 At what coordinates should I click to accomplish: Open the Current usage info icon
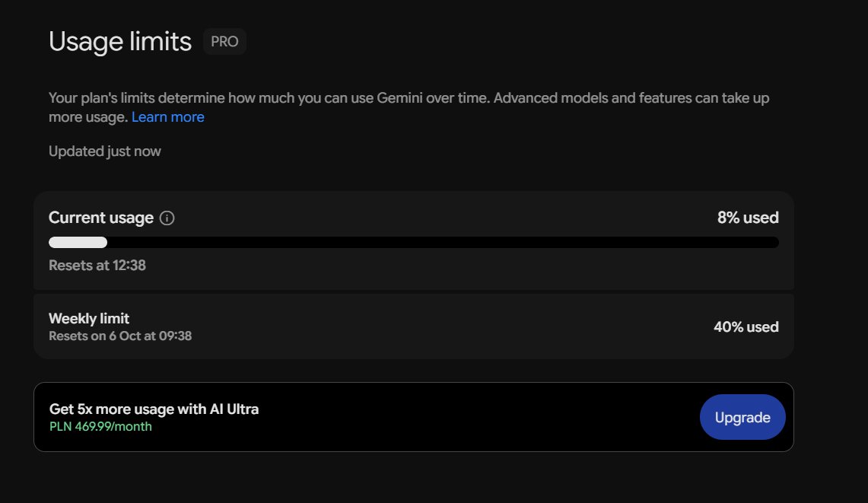[x=167, y=218]
